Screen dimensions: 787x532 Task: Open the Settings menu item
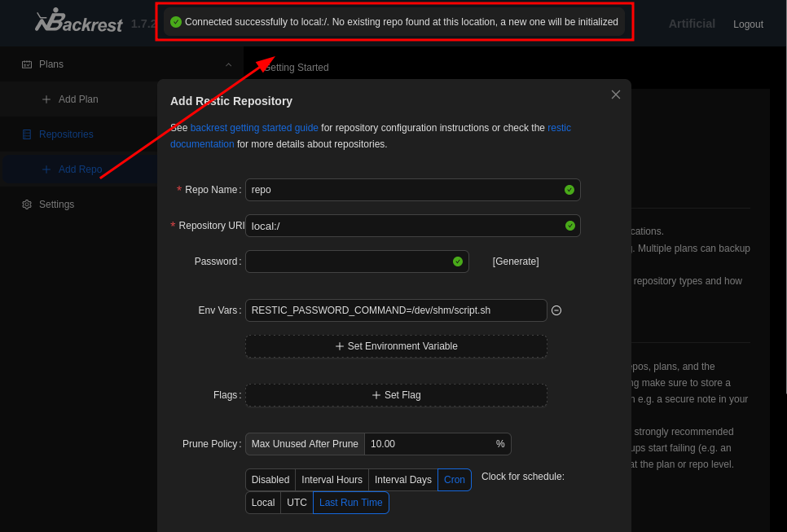tap(56, 204)
